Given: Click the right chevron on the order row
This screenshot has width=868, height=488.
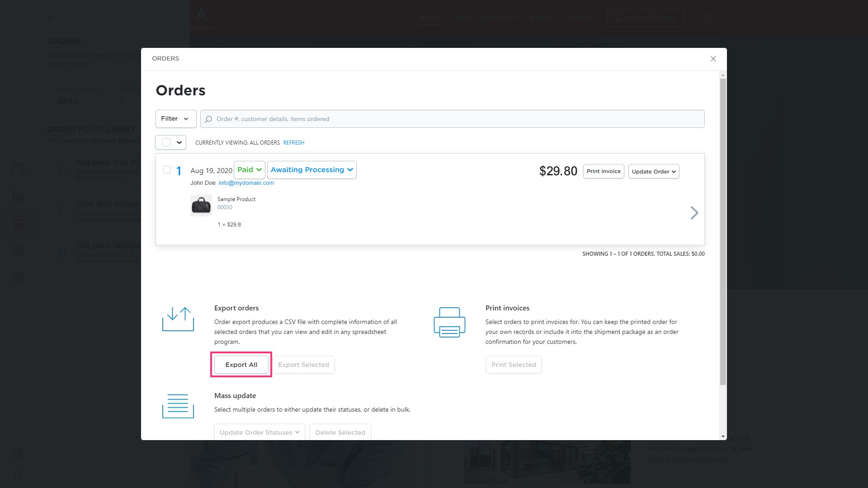Looking at the screenshot, I should pos(694,213).
